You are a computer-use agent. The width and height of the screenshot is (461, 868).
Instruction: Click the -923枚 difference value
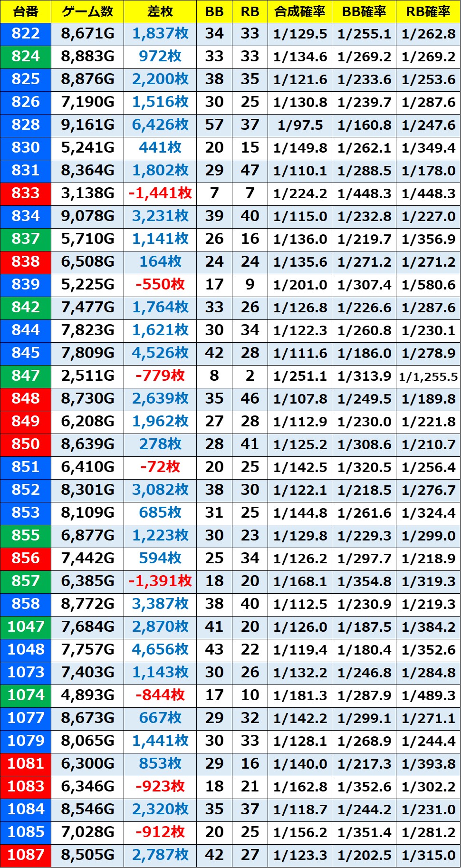(160, 787)
